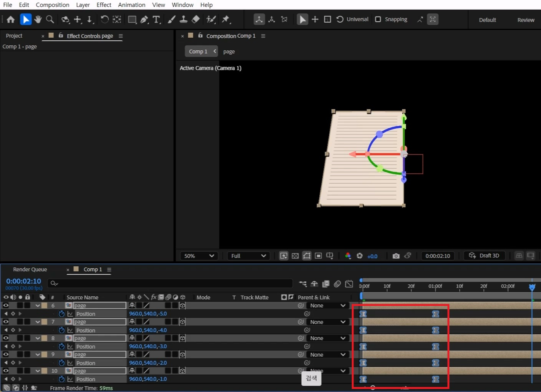Open the File menu

coord(8,5)
